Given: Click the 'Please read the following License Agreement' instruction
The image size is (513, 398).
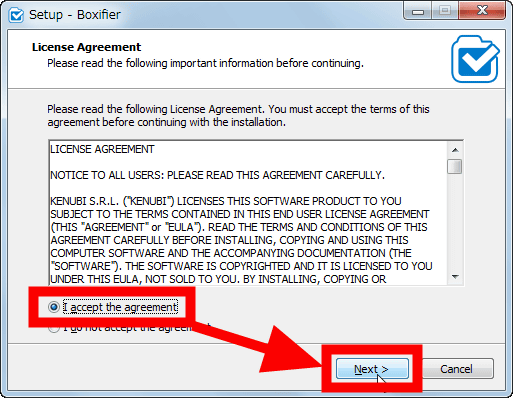Looking at the screenshot, I should click(x=238, y=116).
